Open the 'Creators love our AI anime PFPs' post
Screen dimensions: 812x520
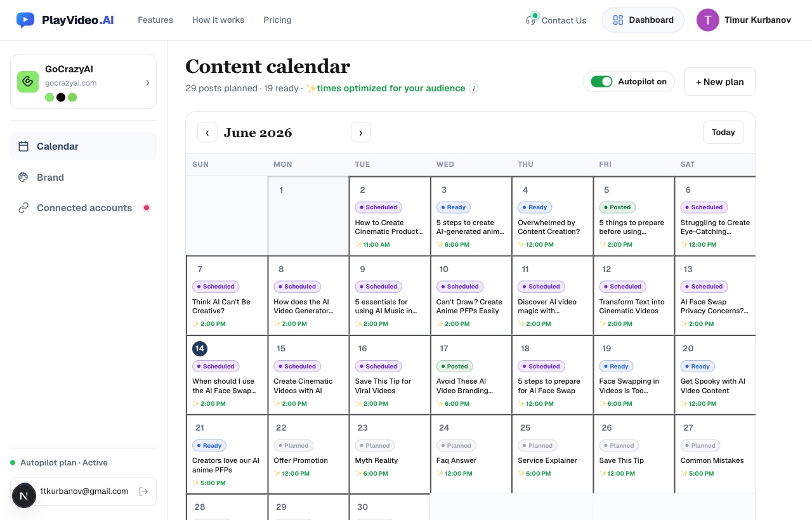point(226,465)
